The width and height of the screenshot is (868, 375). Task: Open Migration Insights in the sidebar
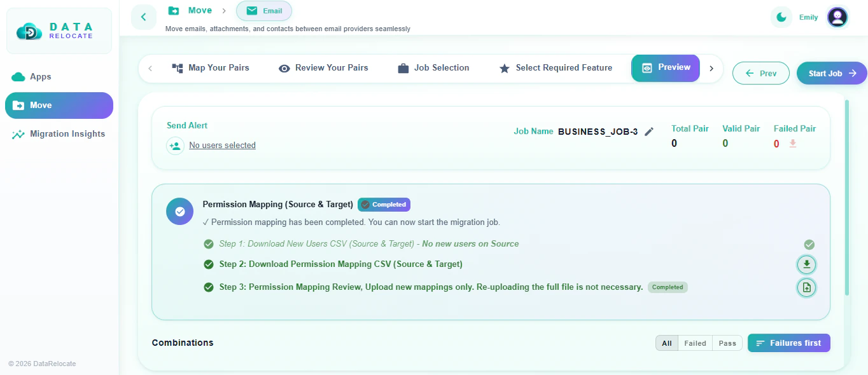tap(59, 134)
